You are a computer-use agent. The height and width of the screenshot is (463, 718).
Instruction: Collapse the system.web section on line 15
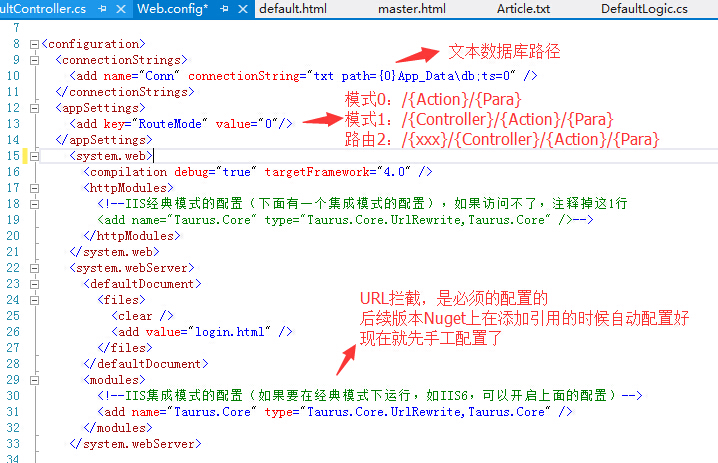point(34,157)
